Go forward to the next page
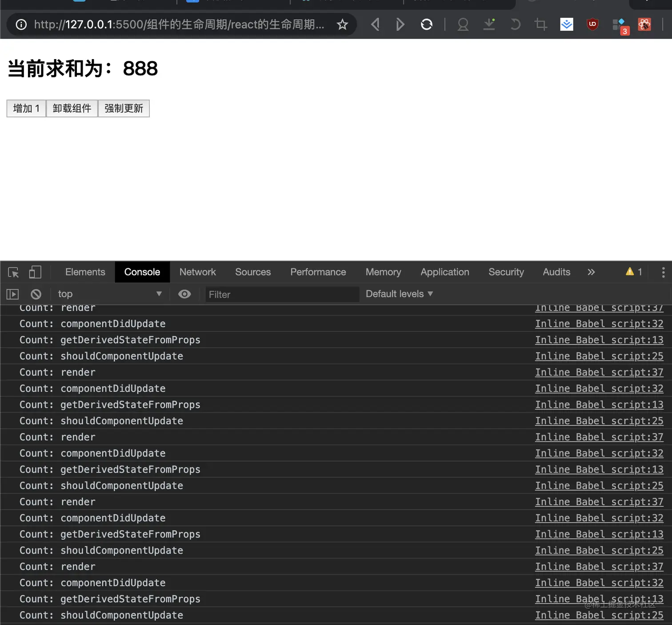The width and height of the screenshot is (672, 625). (400, 24)
